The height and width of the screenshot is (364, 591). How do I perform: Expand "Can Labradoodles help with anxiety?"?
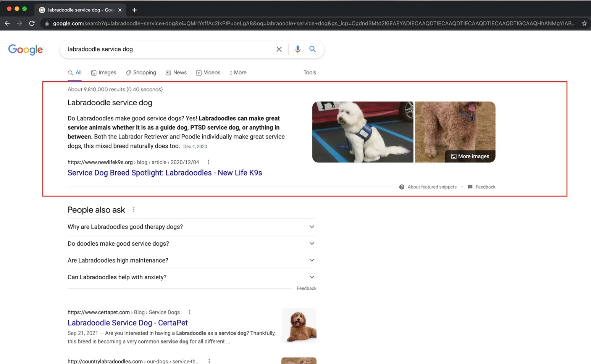point(192,277)
